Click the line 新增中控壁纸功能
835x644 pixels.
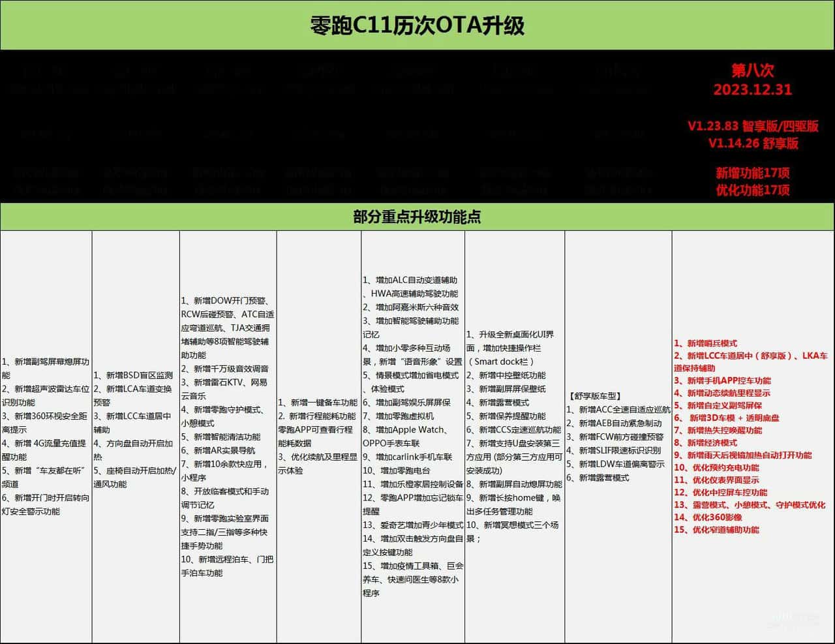(506, 375)
